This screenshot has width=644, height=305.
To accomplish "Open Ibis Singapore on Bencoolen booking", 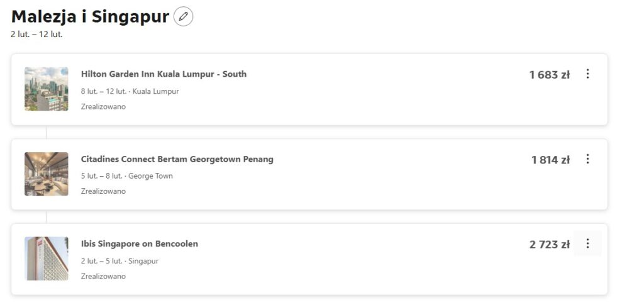I will click(139, 244).
